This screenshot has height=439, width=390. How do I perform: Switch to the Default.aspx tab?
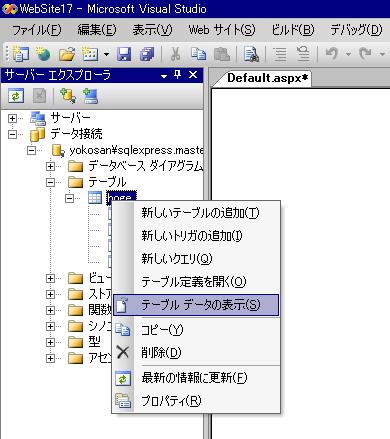267,78
